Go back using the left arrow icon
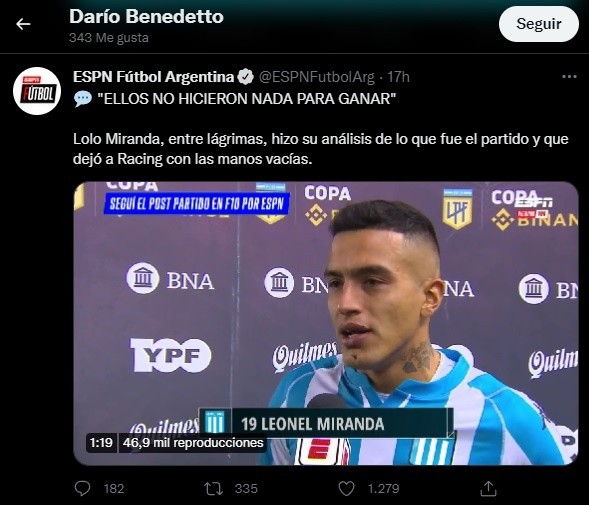 [x=23, y=24]
